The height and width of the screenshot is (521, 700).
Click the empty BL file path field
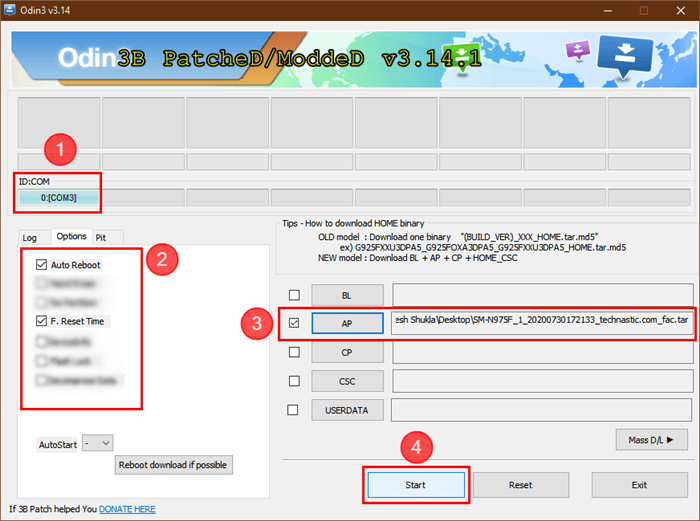(x=542, y=295)
